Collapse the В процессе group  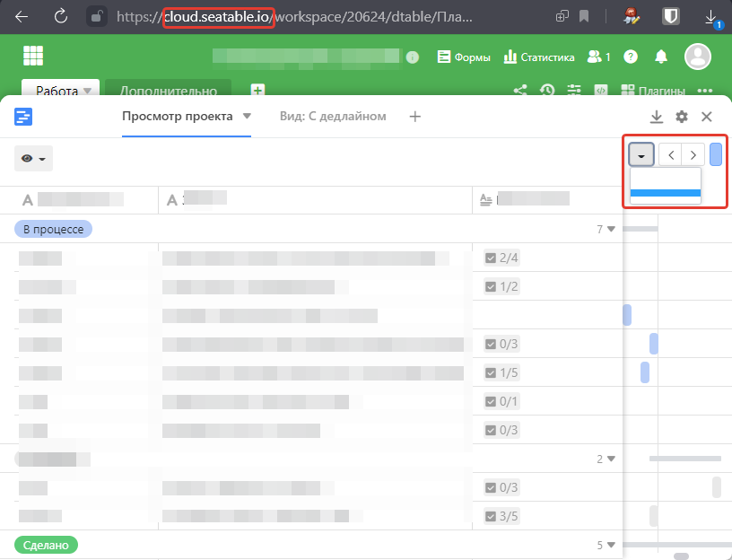pos(611,230)
